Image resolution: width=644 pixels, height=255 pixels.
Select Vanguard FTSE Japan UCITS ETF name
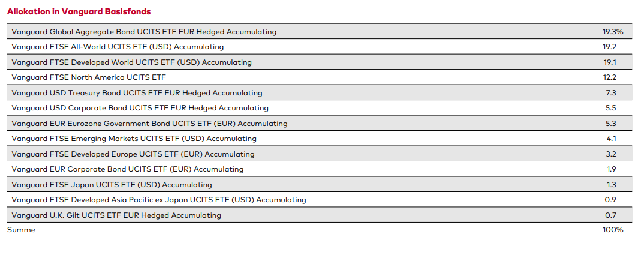click(x=112, y=185)
